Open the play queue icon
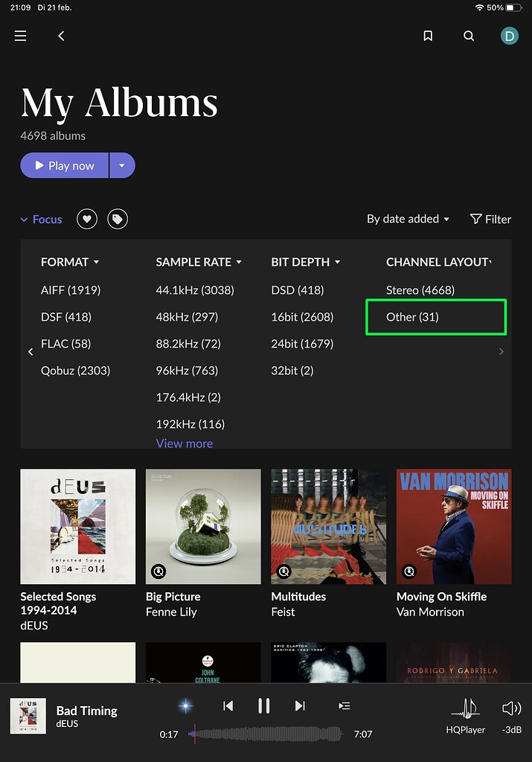This screenshot has height=762, width=532. pos(344,705)
